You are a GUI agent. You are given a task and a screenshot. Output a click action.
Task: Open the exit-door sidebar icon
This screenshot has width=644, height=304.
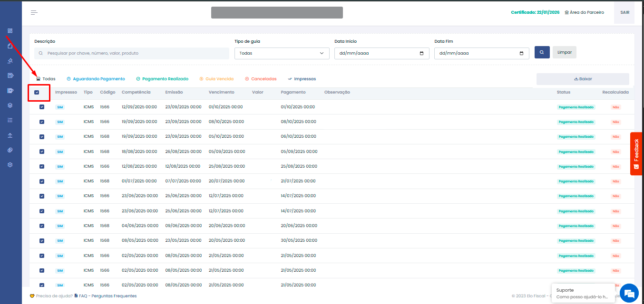coord(10,90)
